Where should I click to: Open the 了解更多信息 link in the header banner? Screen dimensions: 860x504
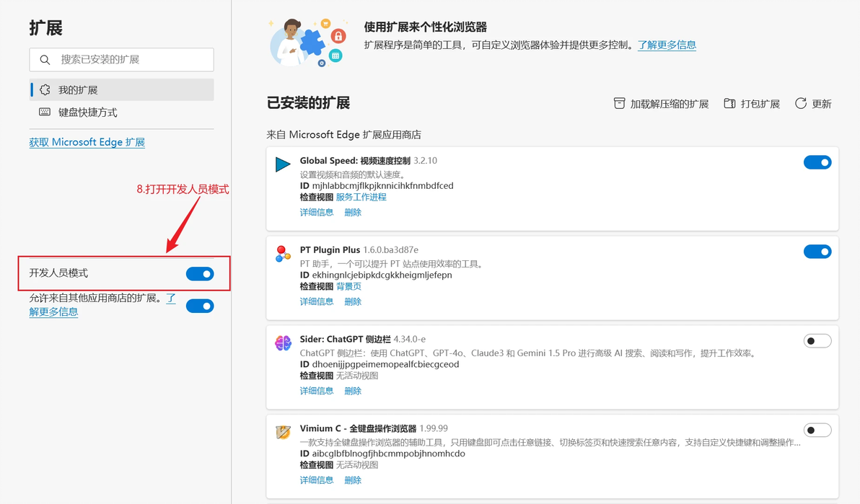pos(667,45)
